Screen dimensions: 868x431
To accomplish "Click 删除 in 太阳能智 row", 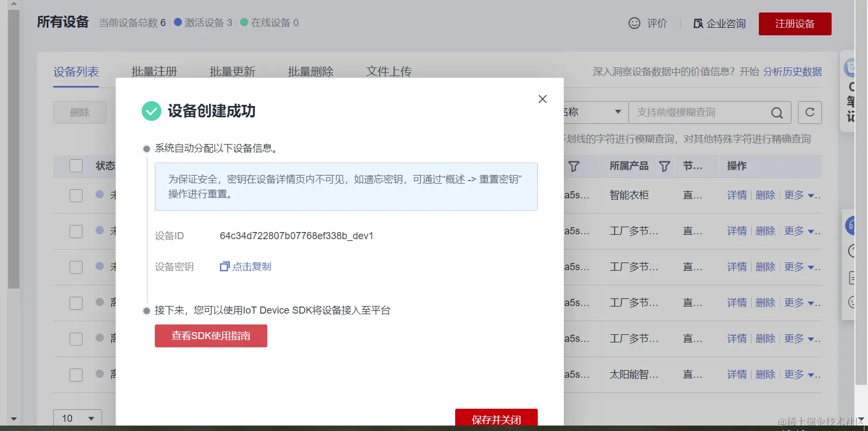I will pyautogui.click(x=765, y=374).
